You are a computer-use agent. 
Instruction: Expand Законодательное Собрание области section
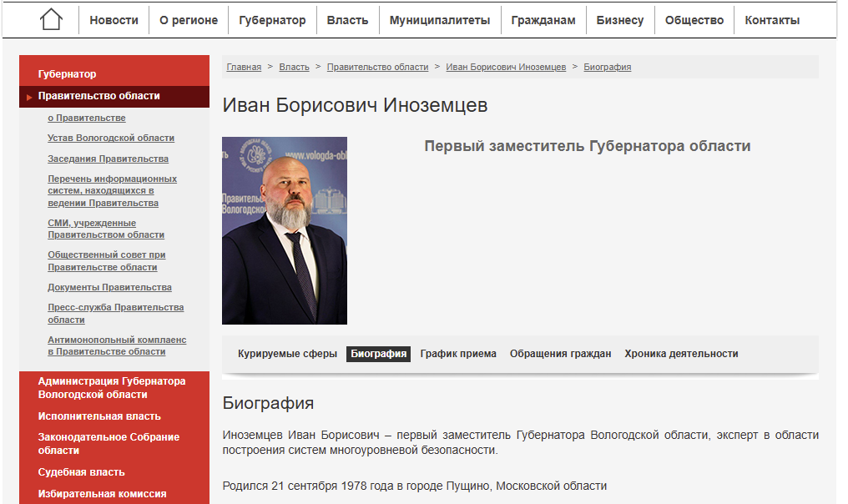click(109, 443)
